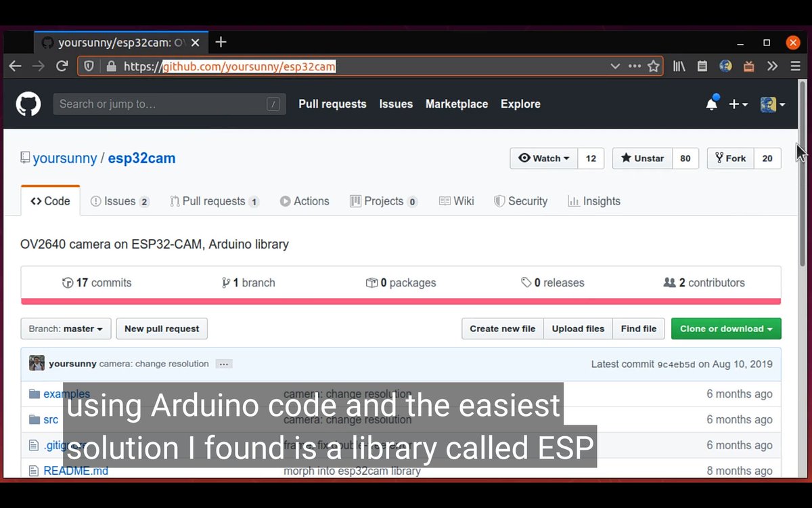Fork the repository
Image resolution: width=812 pixels, height=508 pixels.
click(730, 158)
